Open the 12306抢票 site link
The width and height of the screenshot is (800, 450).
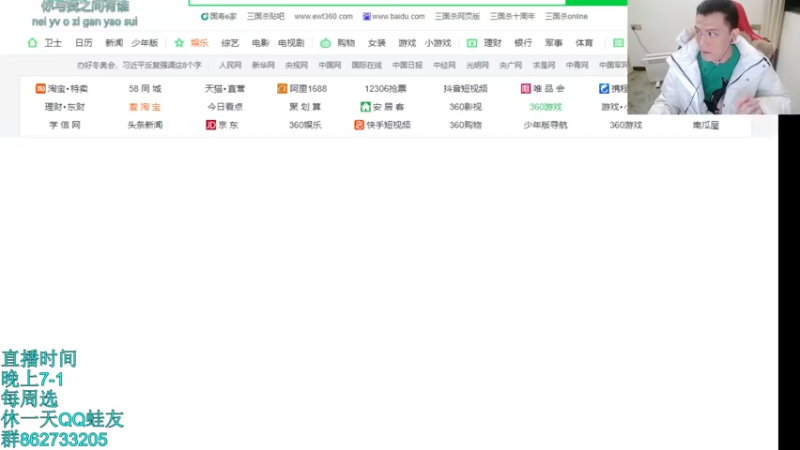point(385,88)
